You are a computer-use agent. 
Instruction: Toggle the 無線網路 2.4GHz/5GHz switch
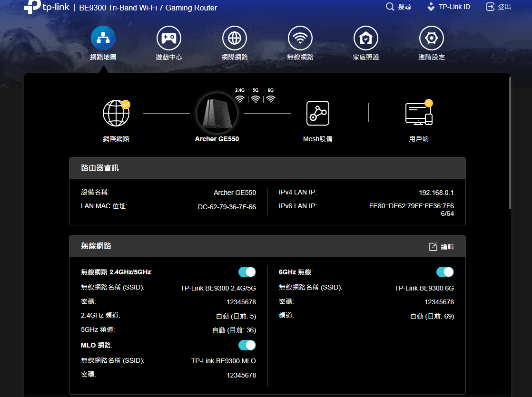pyautogui.click(x=247, y=272)
